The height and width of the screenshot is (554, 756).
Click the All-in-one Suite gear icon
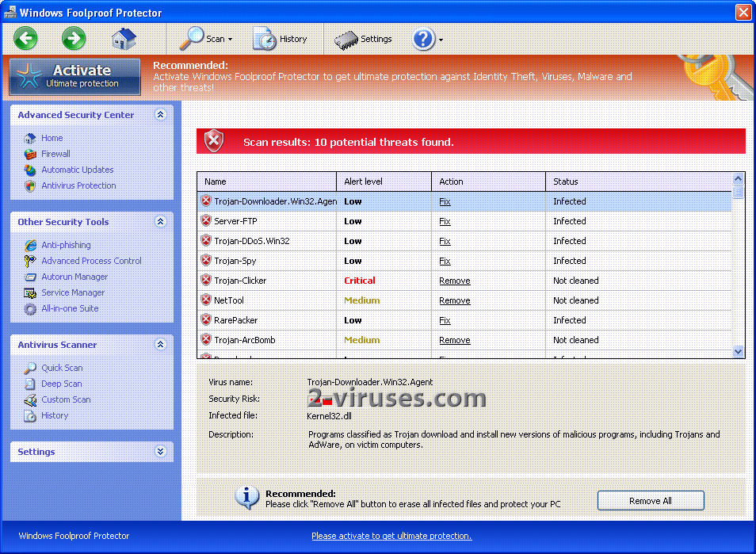pyautogui.click(x=30, y=309)
